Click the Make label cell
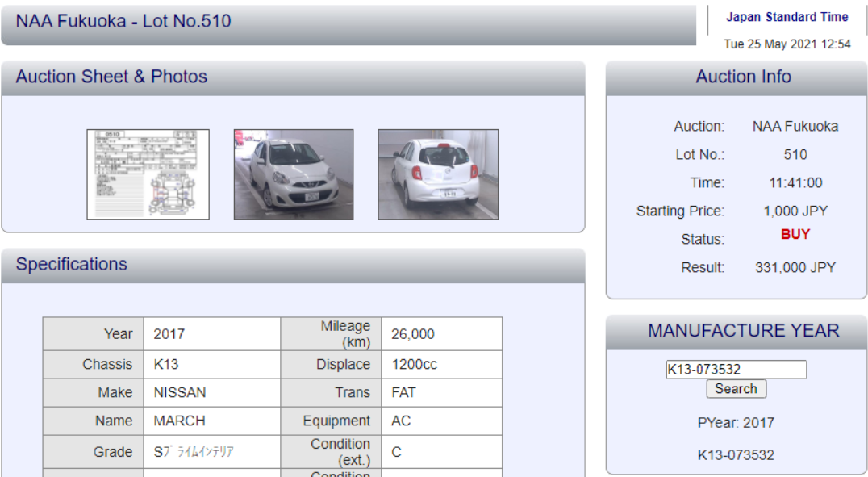 click(x=93, y=393)
